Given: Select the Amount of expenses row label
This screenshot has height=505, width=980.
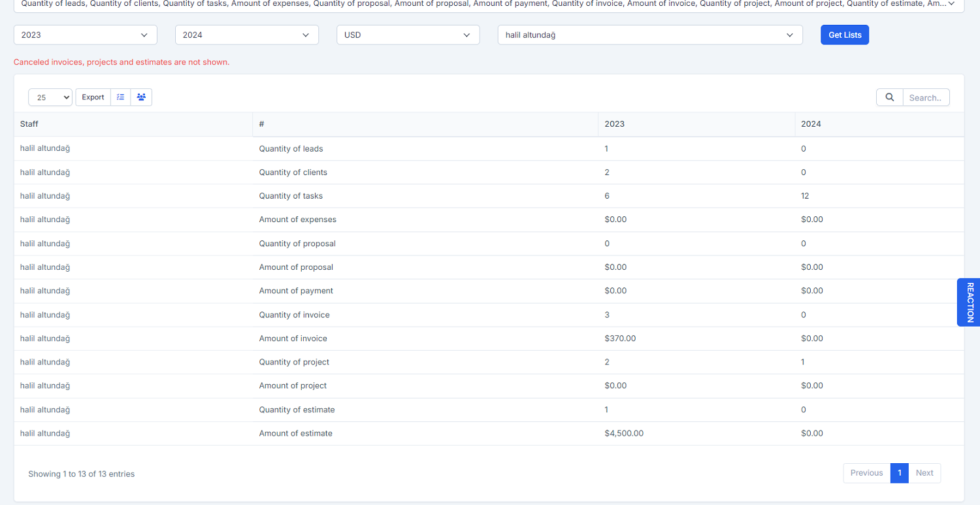Looking at the screenshot, I should click(x=297, y=220).
